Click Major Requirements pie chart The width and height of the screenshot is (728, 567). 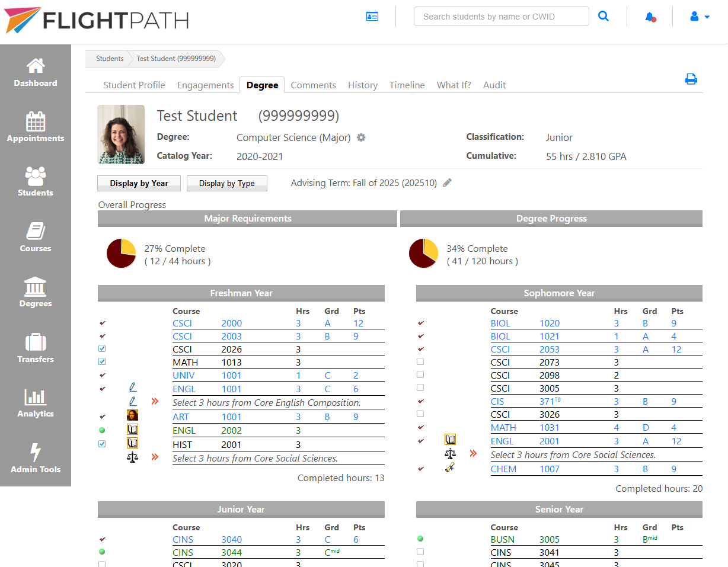point(122,253)
